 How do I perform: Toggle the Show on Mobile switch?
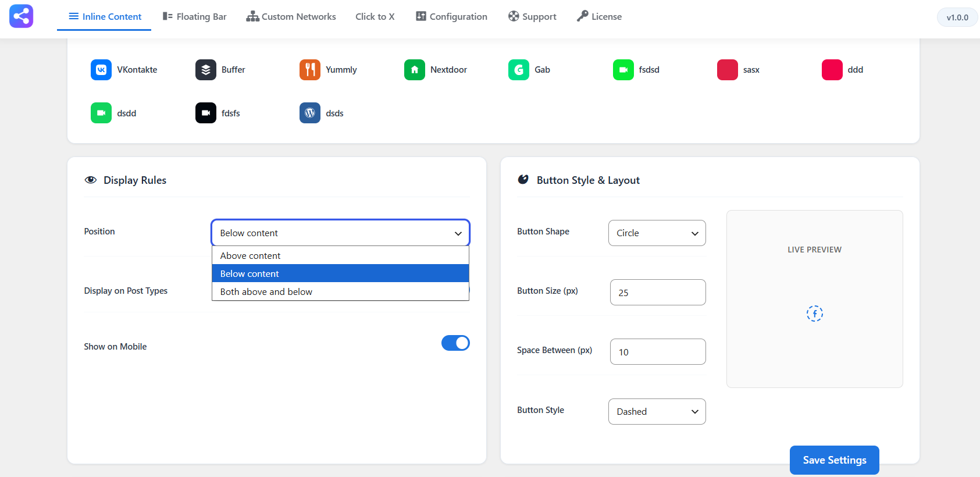pos(455,343)
